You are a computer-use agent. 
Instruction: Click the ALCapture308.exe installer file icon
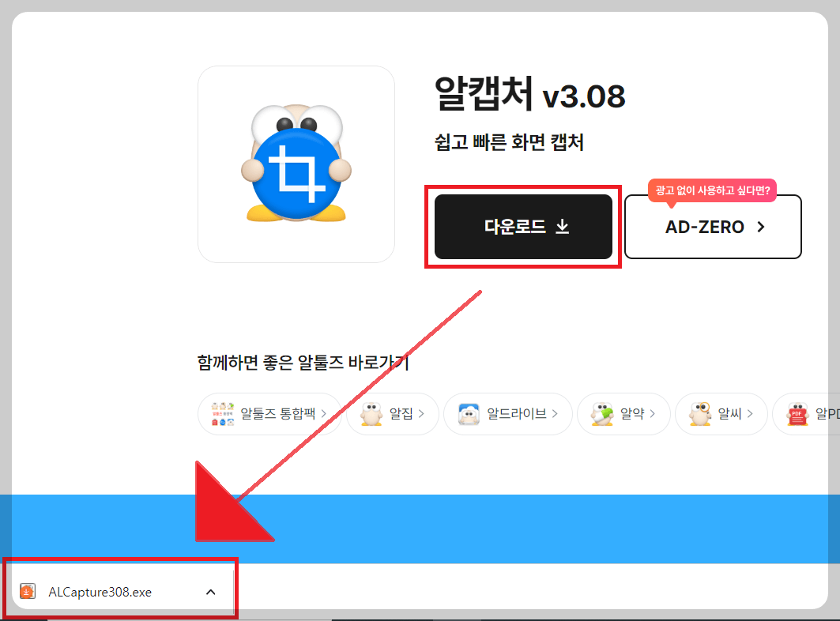click(x=27, y=590)
